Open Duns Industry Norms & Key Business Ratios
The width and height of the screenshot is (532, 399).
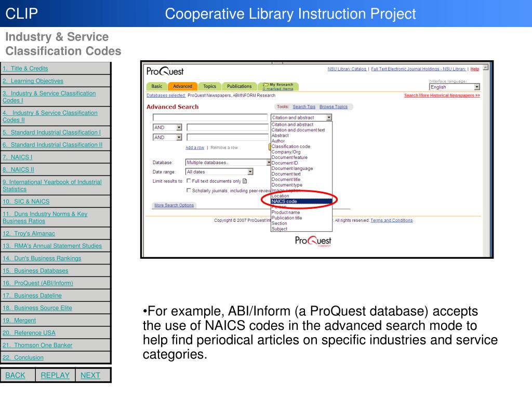tap(45, 218)
